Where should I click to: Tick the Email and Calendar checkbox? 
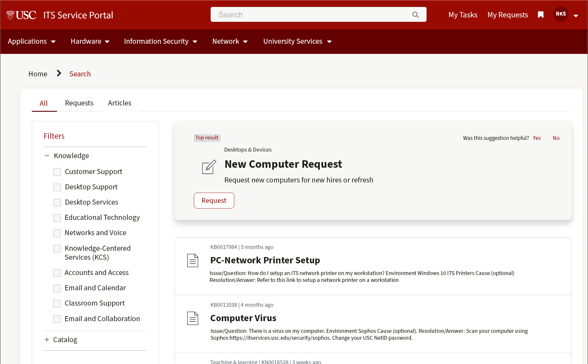[57, 288]
